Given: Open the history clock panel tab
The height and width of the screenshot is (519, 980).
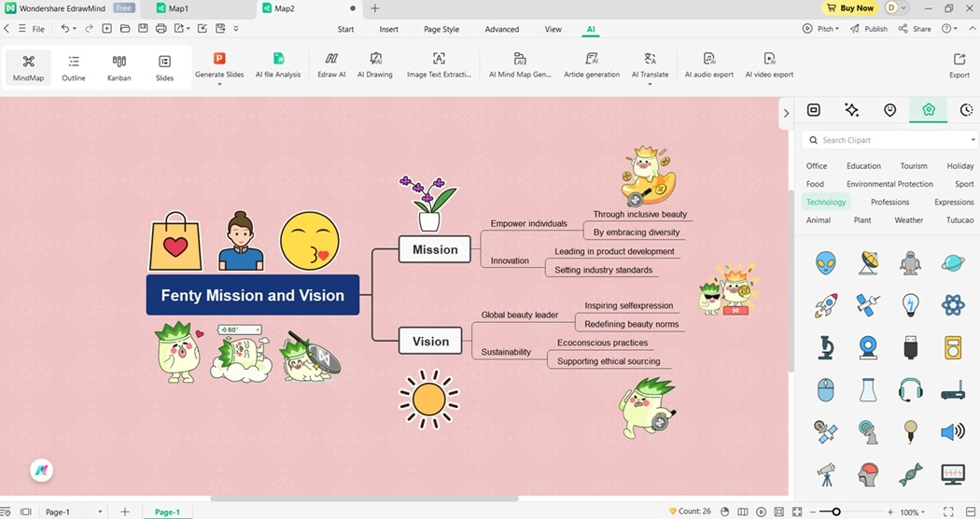Looking at the screenshot, I should click(966, 110).
